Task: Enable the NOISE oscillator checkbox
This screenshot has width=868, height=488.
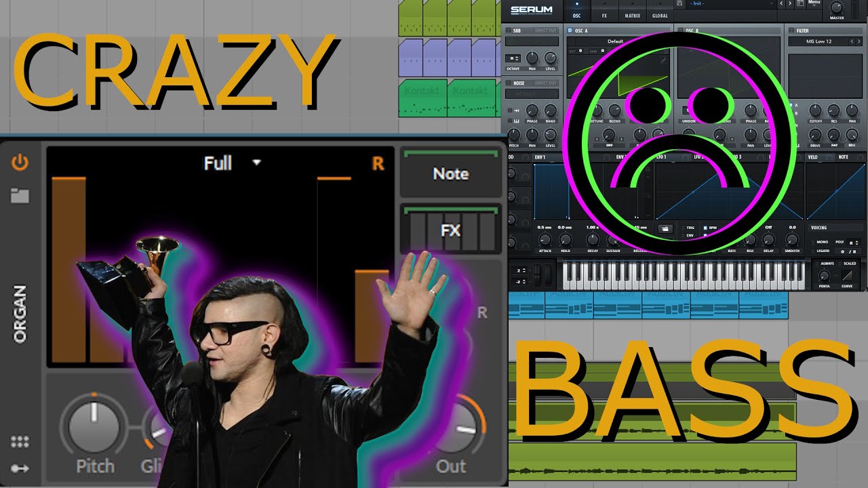Action: (508, 83)
